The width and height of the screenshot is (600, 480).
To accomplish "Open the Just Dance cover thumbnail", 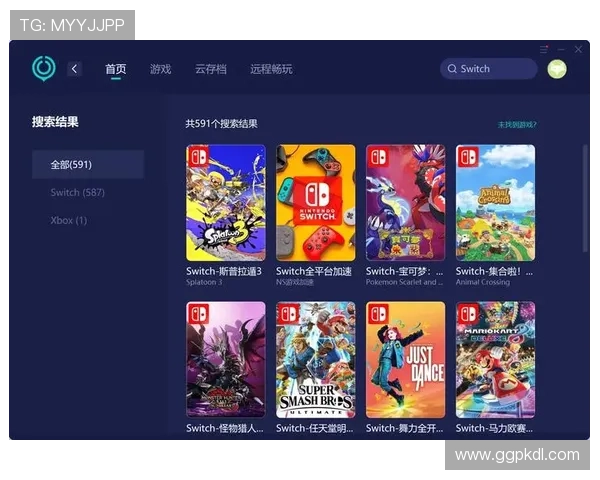I will point(406,359).
